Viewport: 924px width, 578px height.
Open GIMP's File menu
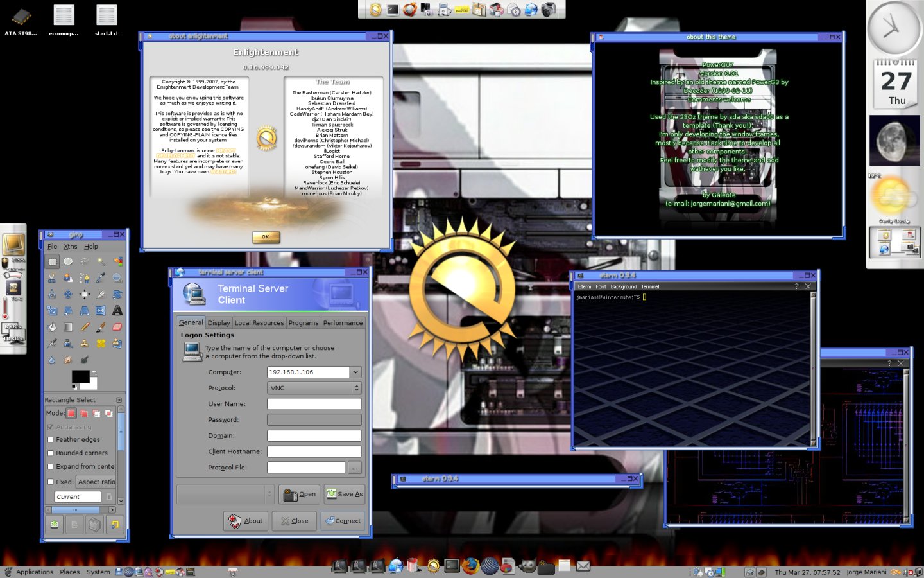(x=52, y=247)
